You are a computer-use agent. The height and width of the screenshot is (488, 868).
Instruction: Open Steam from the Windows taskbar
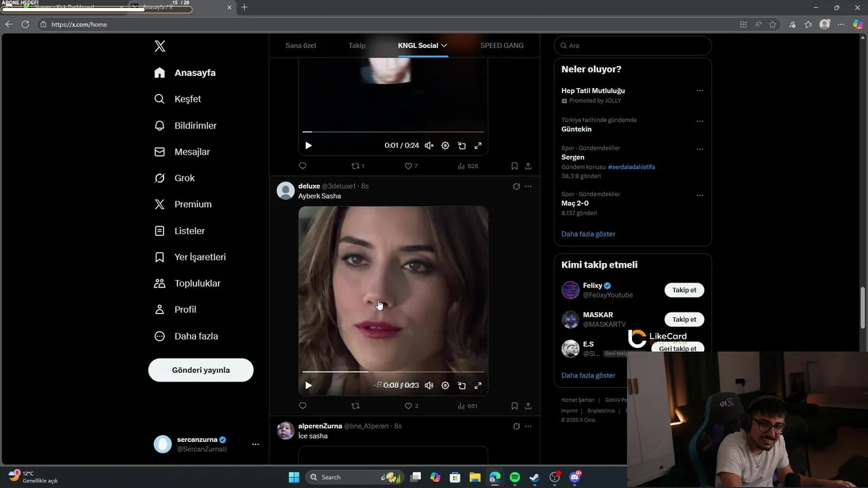[x=534, y=477]
